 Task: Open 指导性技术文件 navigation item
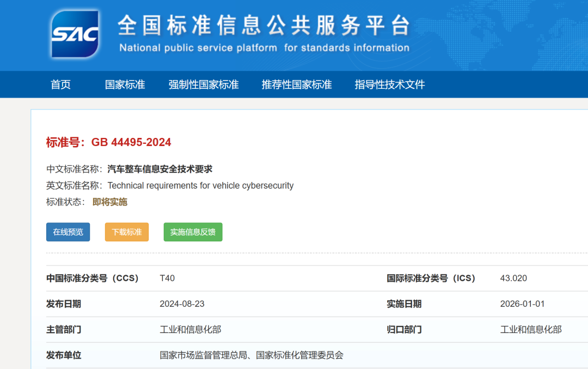pos(390,84)
